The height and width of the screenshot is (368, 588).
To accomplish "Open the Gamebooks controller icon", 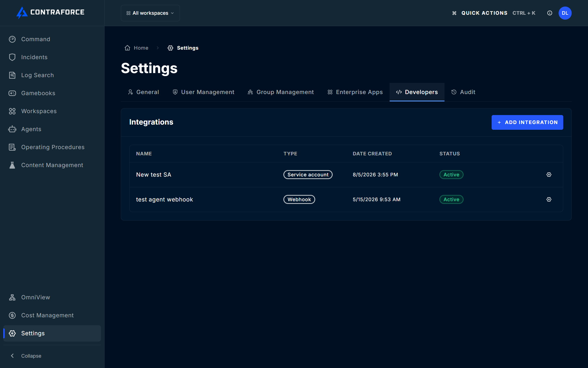I will [x=12, y=93].
